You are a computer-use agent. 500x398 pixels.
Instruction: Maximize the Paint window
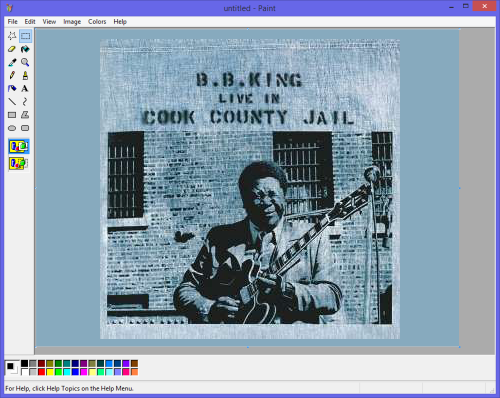pyautogui.click(x=466, y=7)
